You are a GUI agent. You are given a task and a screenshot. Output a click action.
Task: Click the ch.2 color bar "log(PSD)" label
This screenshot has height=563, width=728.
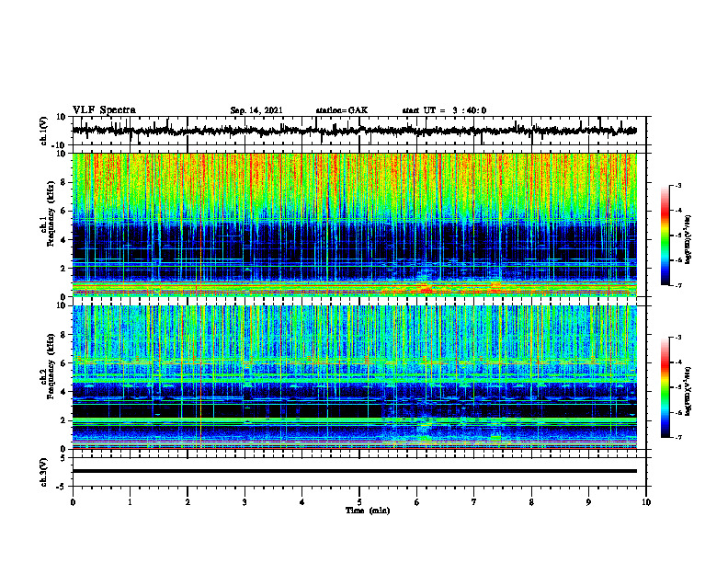point(688,391)
